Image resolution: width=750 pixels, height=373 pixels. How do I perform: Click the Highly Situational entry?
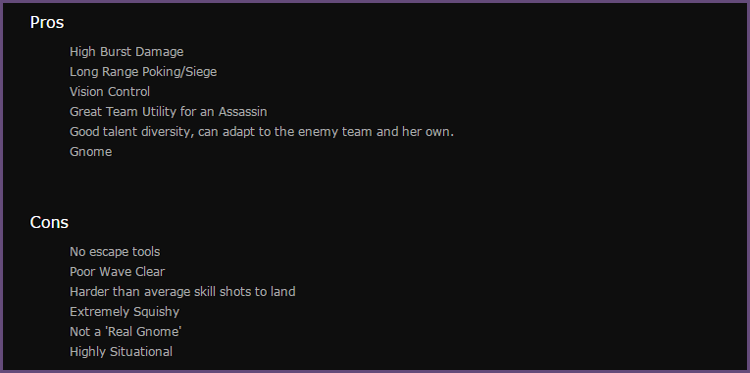pos(121,352)
